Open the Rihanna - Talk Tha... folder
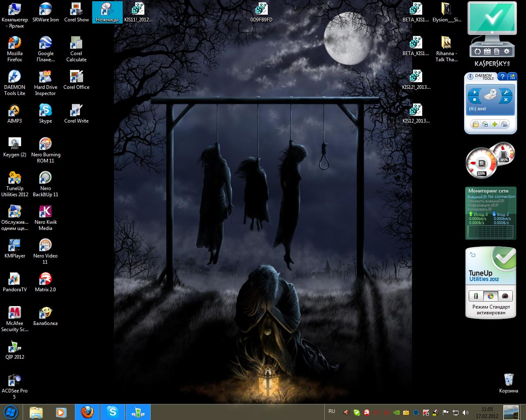The height and width of the screenshot is (420, 526). (447, 49)
